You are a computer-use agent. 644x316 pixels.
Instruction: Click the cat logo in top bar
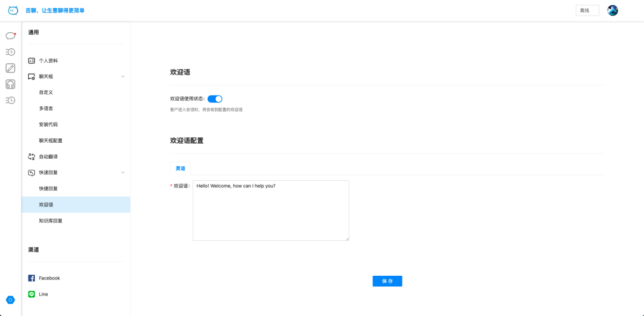click(x=13, y=10)
